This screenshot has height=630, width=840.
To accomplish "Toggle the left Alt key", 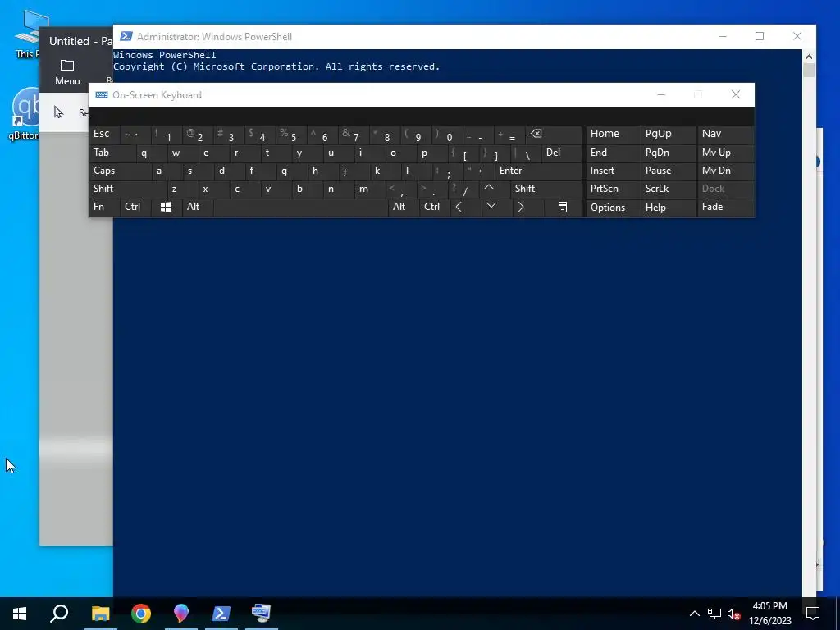I will point(197,207).
